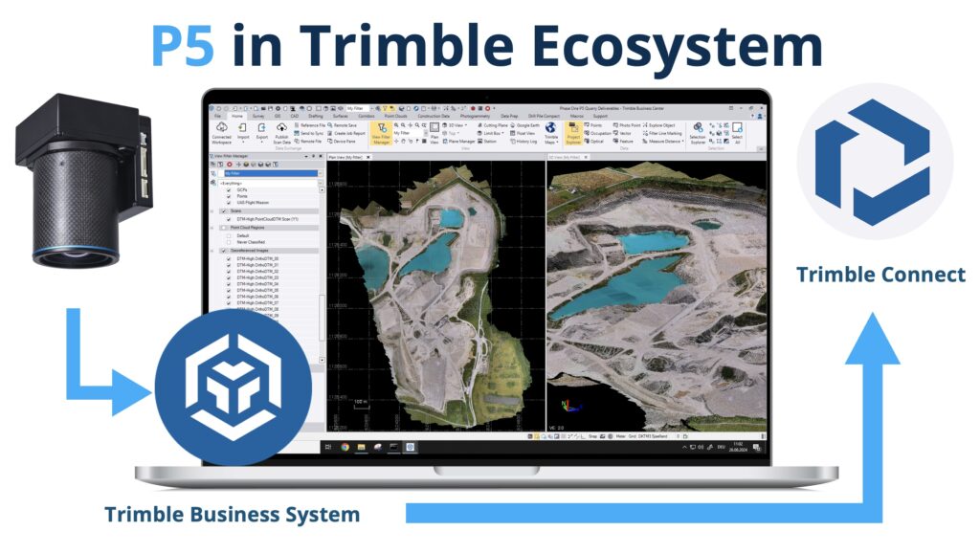This screenshot has height=553, width=980.
Task: Open Float View
Action: 523,133
